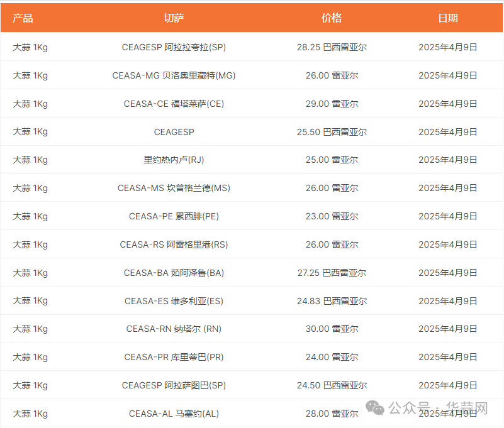The image size is (504, 428).
Task: Select the 24.83 巴西雷亚尔 price cell
Action: coord(332,301)
